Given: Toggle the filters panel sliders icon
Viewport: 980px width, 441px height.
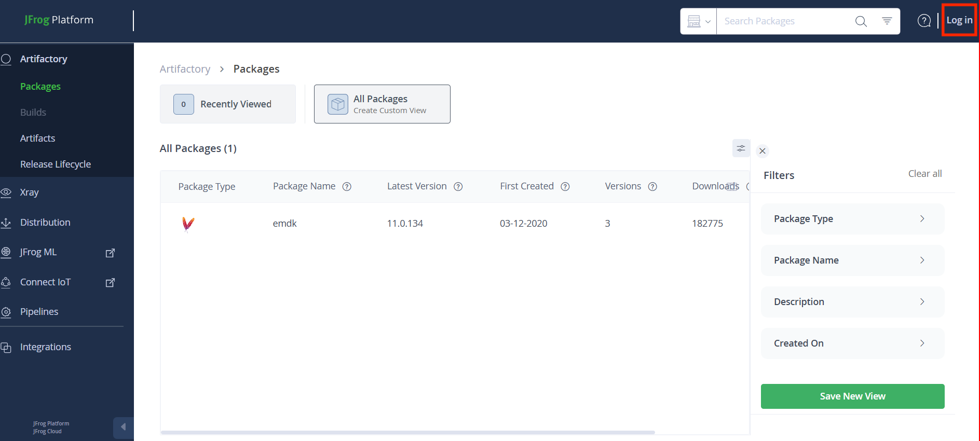Looking at the screenshot, I should (741, 148).
